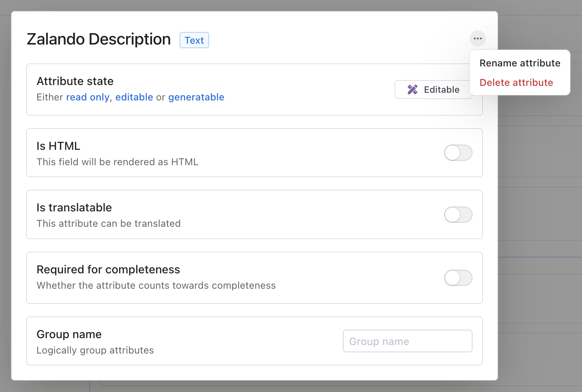Screen dimensions: 582x392
Task: Choose "Rename attribute" from the menu
Action: pyautogui.click(x=520, y=63)
